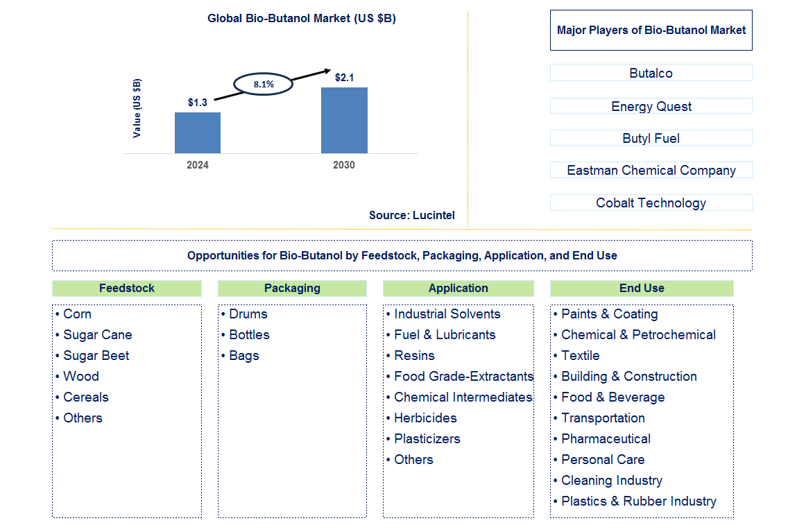This screenshot has height=532, width=797.
Task: Expand the End Use header
Action: pyautogui.click(x=642, y=288)
